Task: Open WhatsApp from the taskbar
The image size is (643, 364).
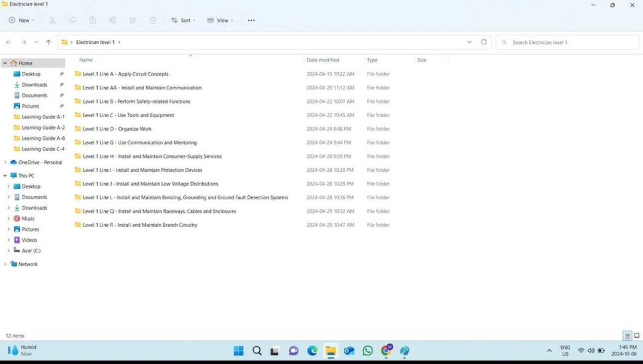Action: coord(367,351)
